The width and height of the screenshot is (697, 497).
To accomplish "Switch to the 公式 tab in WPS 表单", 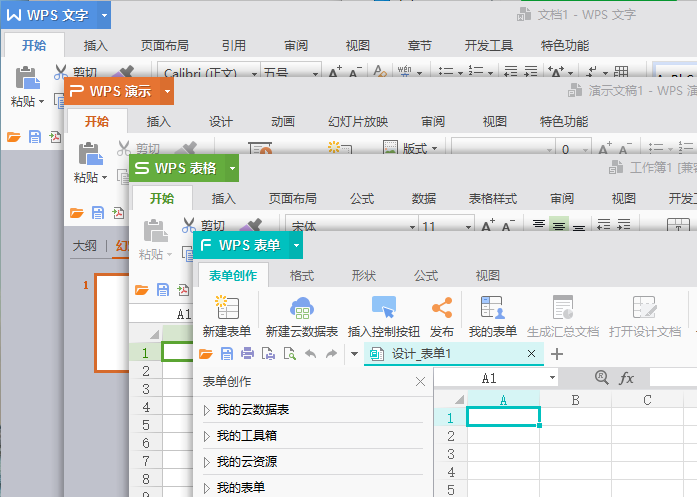I will coord(426,275).
